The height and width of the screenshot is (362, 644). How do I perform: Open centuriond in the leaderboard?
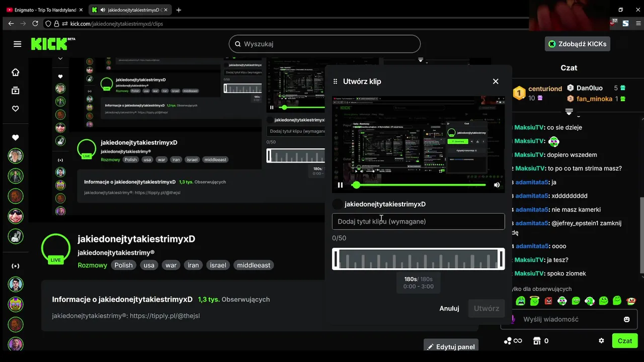544,88
